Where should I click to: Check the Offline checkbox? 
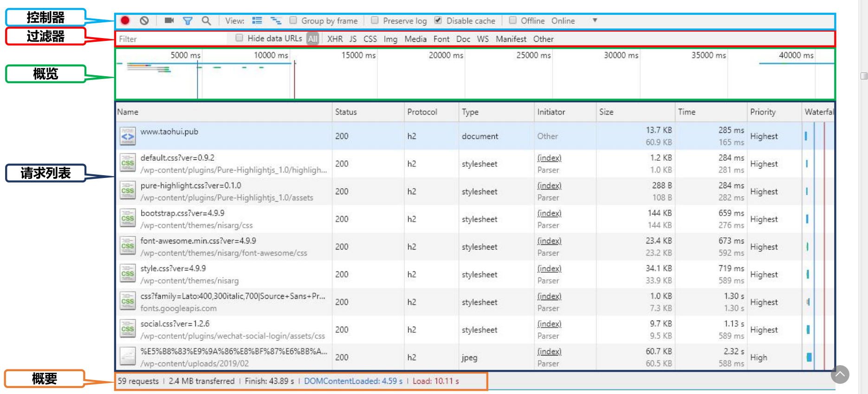click(x=513, y=20)
